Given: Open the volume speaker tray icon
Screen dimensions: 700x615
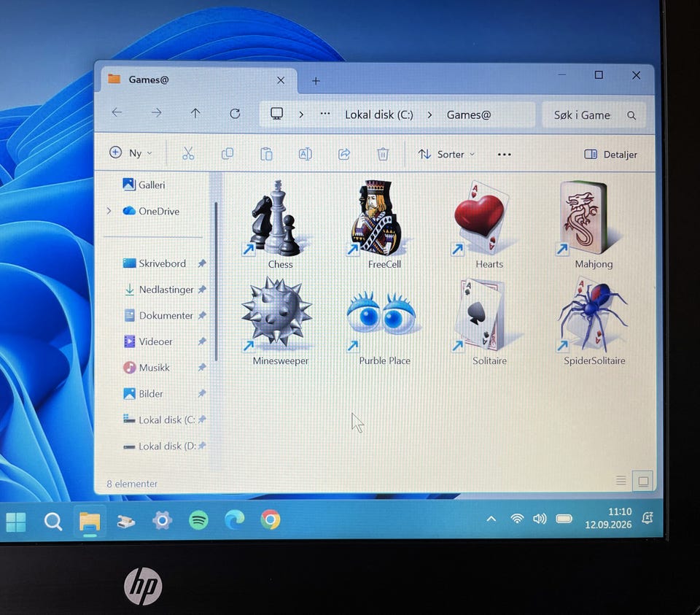Looking at the screenshot, I should 540,519.
